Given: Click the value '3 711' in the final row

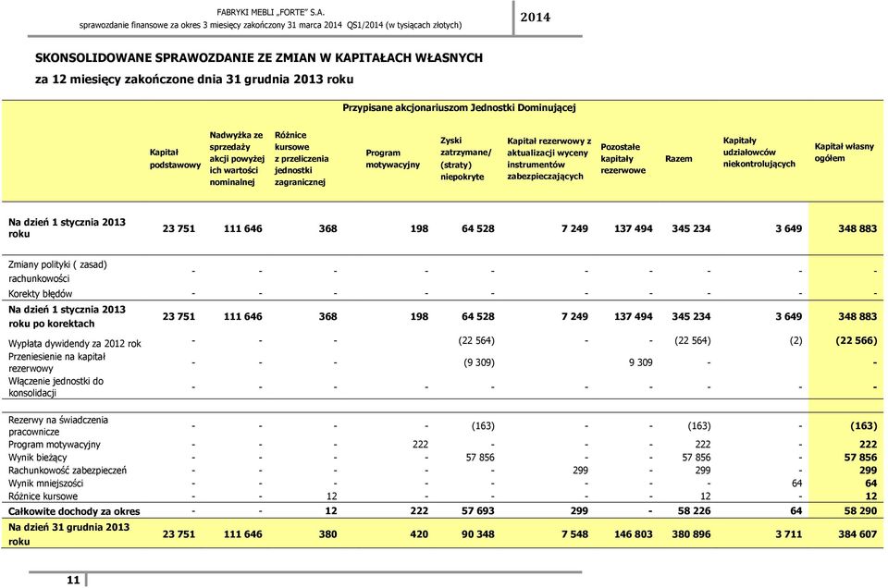Looking at the screenshot, I should click(x=789, y=533).
